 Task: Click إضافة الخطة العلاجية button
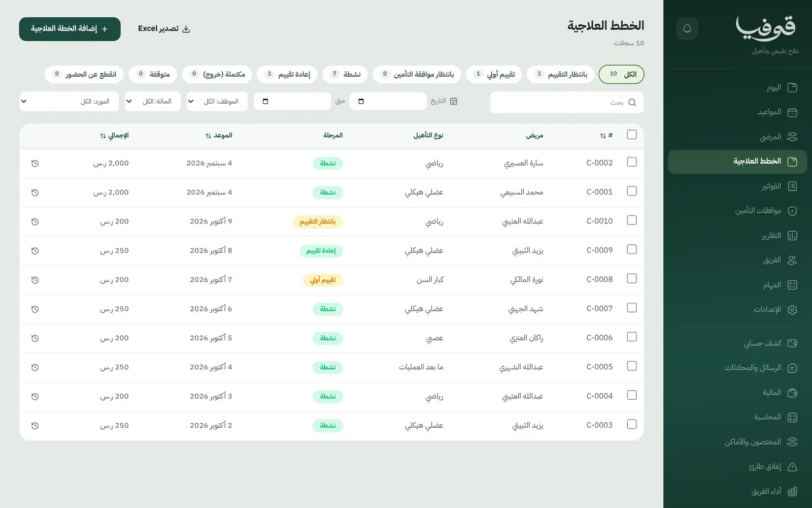70,29
